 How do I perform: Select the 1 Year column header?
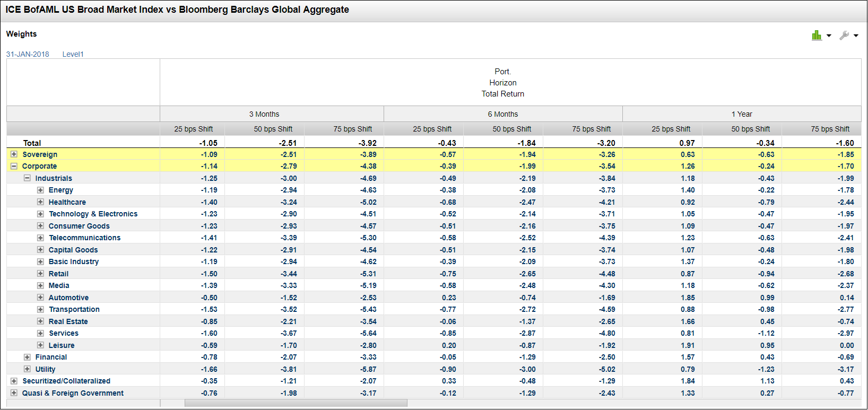click(742, 114)
